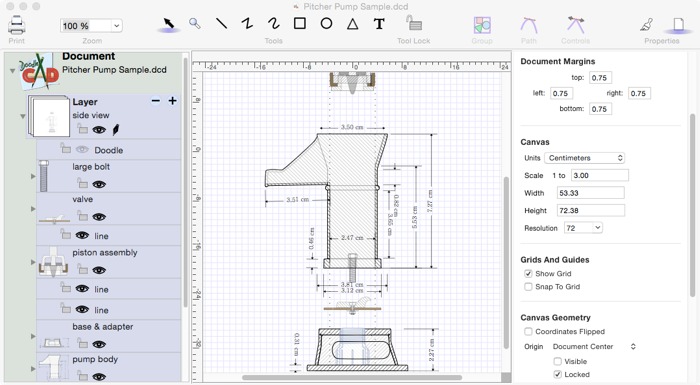Uncheck the origin Locked checkbox

tap(558, 374)
